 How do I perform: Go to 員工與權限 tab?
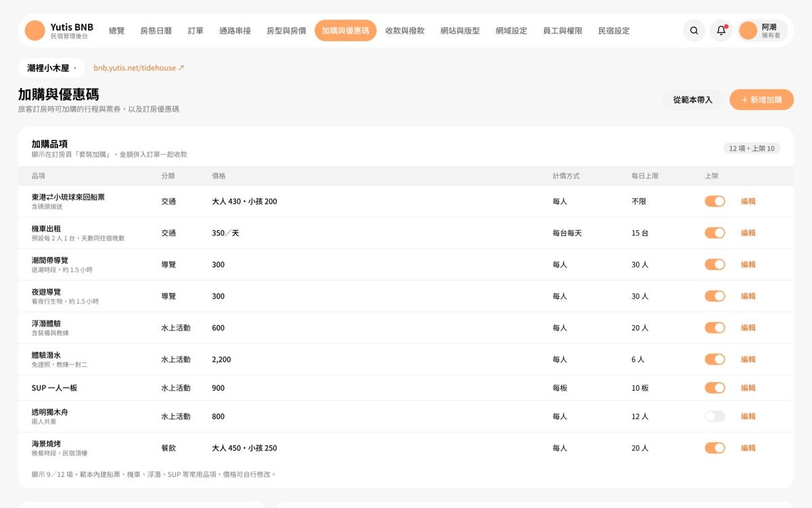pos(562,30)
